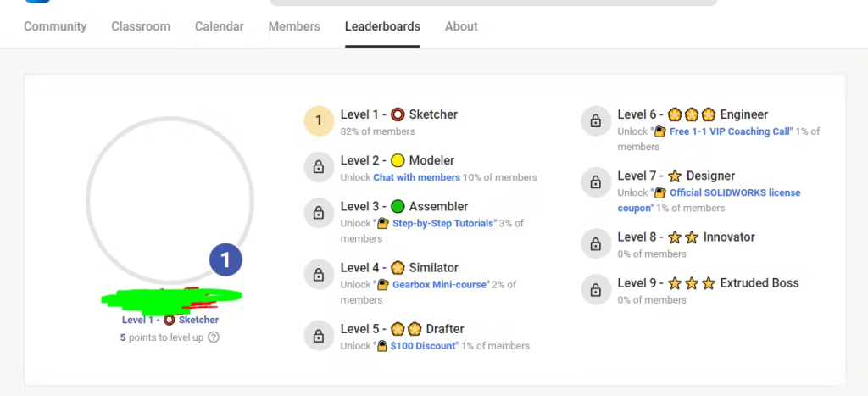Click the Level 6 Engineer lock icon
This screenshot has height=396, width=868.
pyautogui.click(x=596, y=121)
